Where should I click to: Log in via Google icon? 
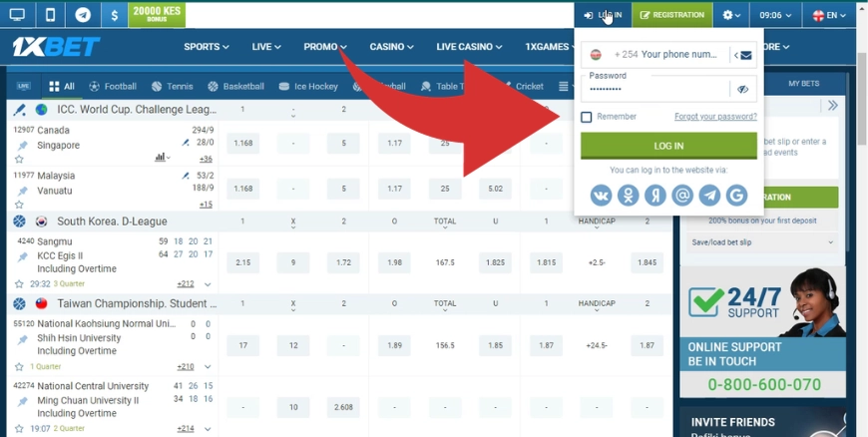pyautogui.click(x=737, y=195)
